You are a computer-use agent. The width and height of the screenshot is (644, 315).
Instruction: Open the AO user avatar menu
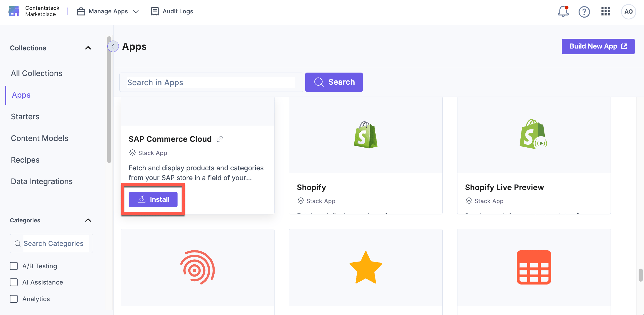tap(628, 12)
